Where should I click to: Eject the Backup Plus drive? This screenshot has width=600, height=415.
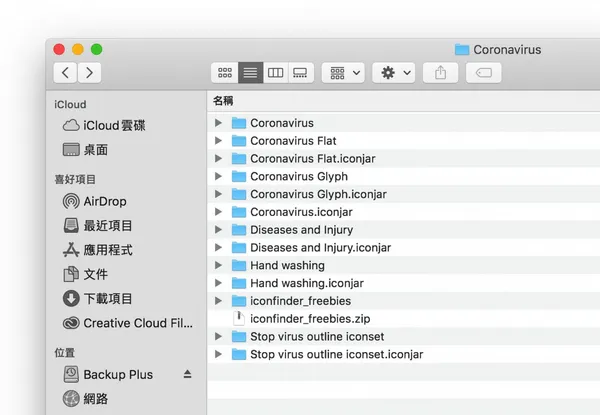point(187,374)
